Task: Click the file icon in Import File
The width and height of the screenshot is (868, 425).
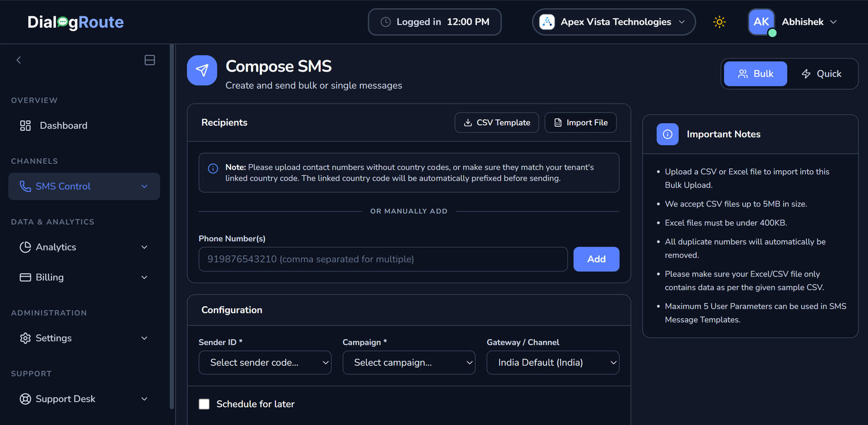Action: coord(558,123)
